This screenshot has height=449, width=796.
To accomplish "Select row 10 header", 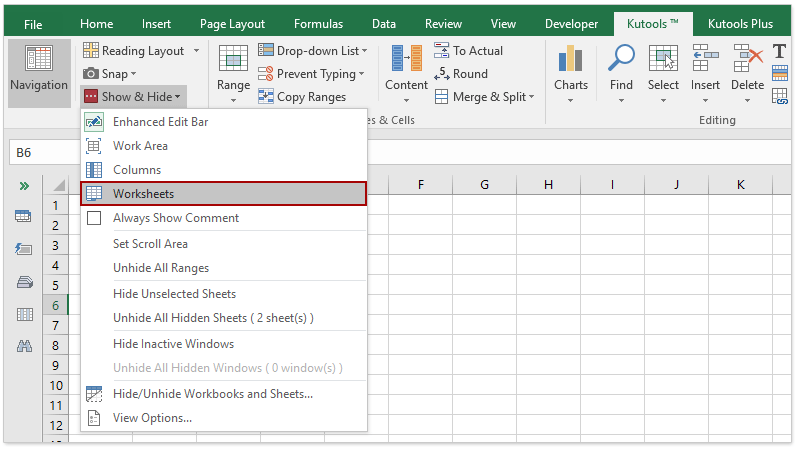I will click(x=55, y=386).
